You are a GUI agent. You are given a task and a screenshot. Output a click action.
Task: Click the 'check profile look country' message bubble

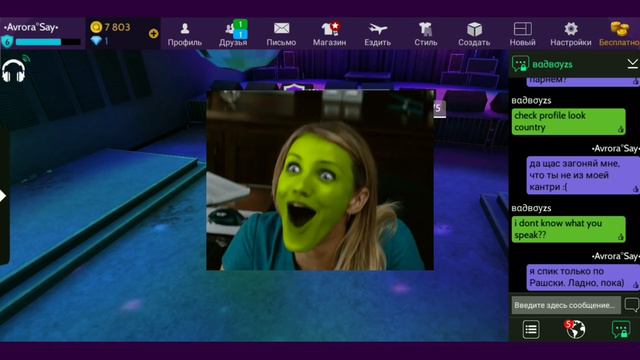(569, 122)
